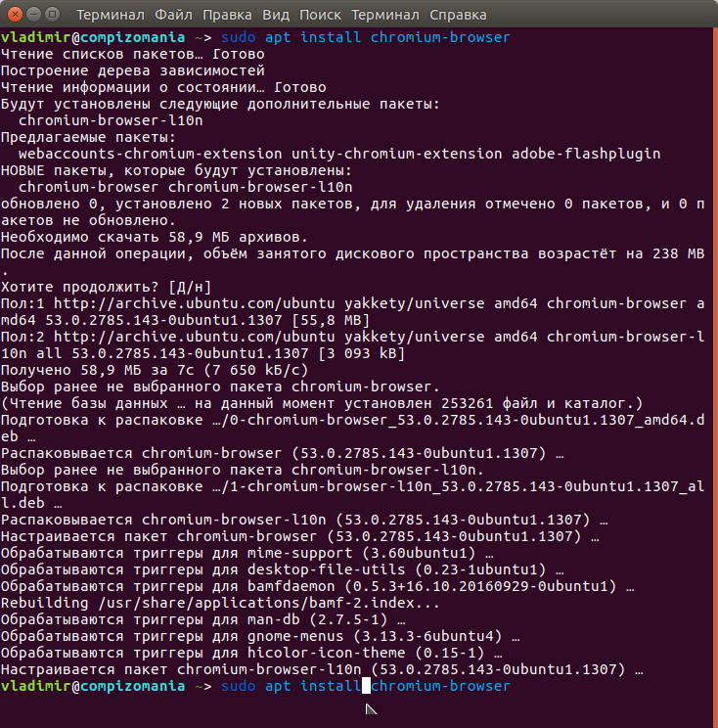Open the Вид menu
Viewport: 718px width, 728px height.
[x=276, y=15]
